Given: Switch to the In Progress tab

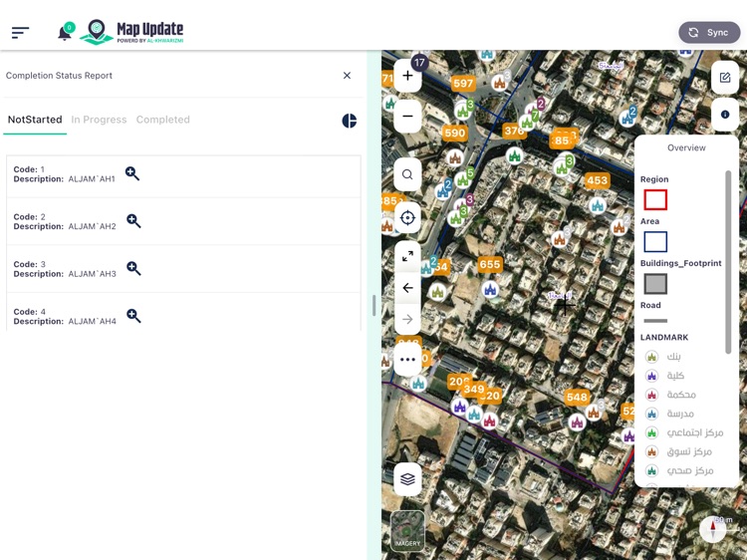Looking at the screenshot, I should pyautogui.click(x=99, y=120).
